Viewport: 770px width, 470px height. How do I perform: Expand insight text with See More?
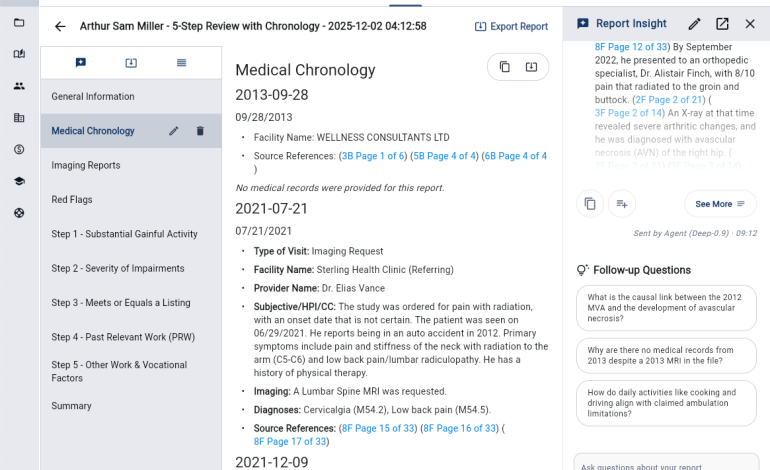(x=720, y=204)
